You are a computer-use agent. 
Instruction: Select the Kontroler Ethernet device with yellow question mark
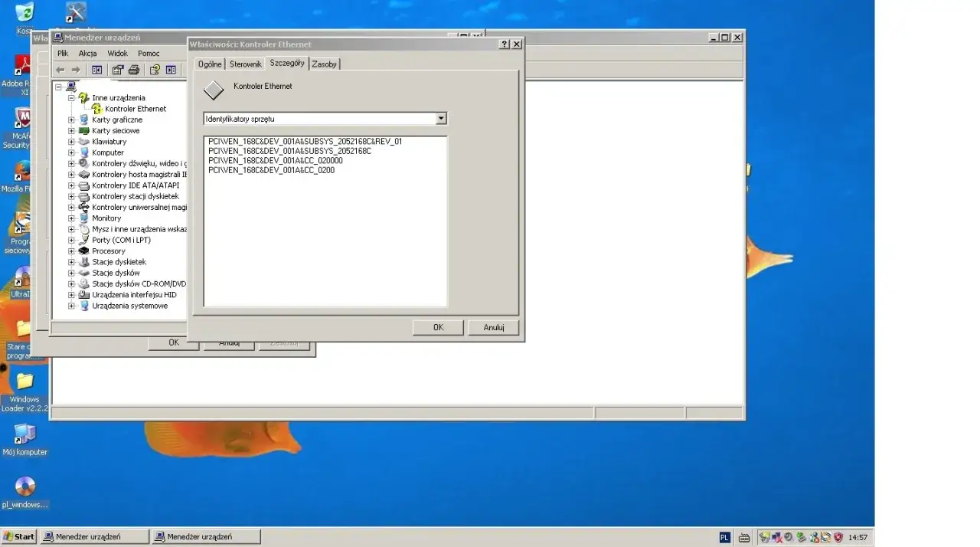pyautogui.click(x=135, y=108)
